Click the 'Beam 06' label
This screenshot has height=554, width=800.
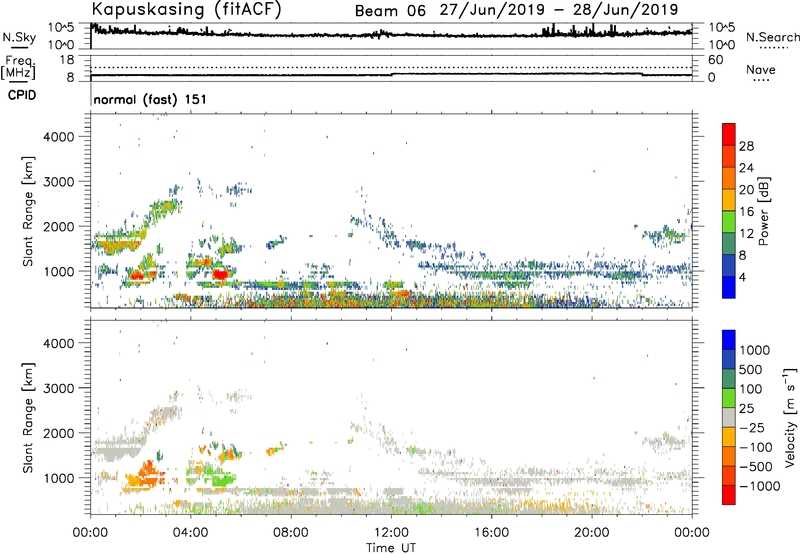click(390, 11)
